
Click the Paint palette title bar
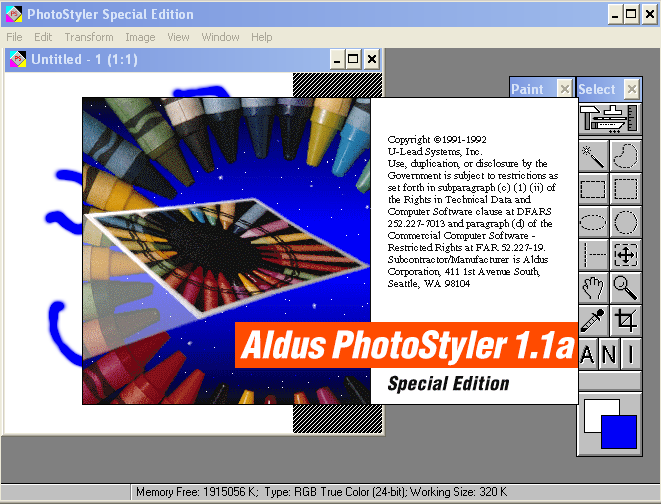[x=533, y=89]
